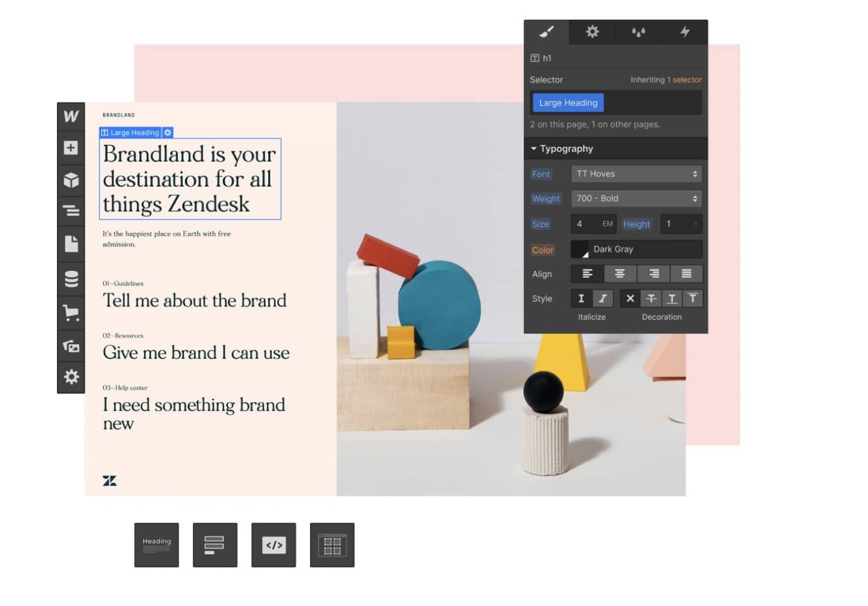Open the CMS collections panel
The height and width of the screenshot is (606, 868).
(x=71, y=278)
